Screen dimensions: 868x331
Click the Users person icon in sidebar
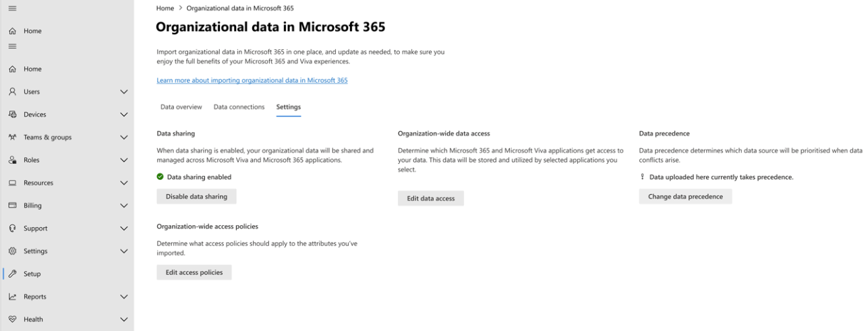[12, 92]
